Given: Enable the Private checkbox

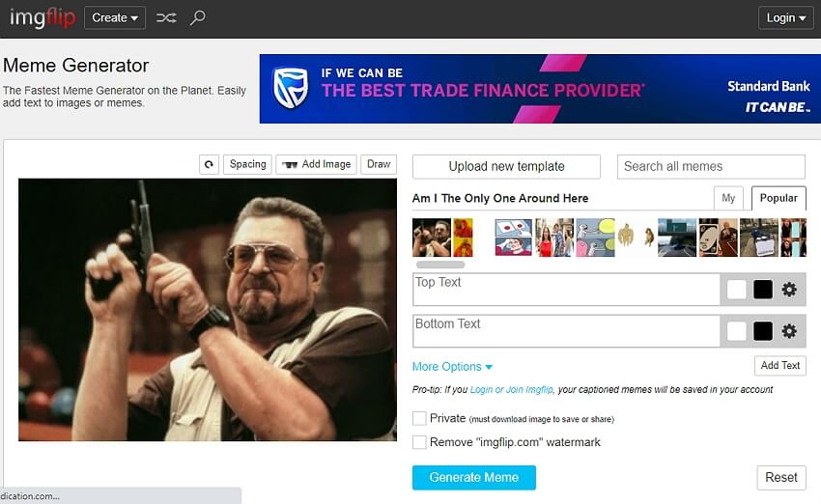Looking at the screenshot, I should (x=419, y=418).
